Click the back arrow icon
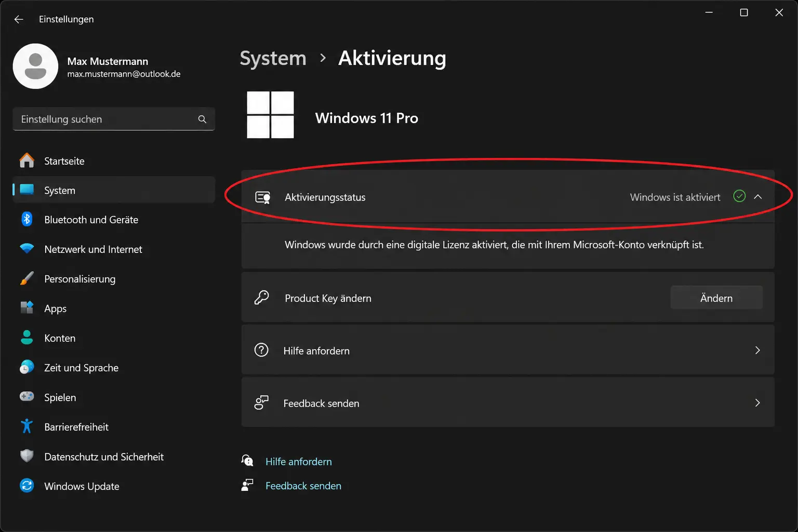 click(19, 19)
